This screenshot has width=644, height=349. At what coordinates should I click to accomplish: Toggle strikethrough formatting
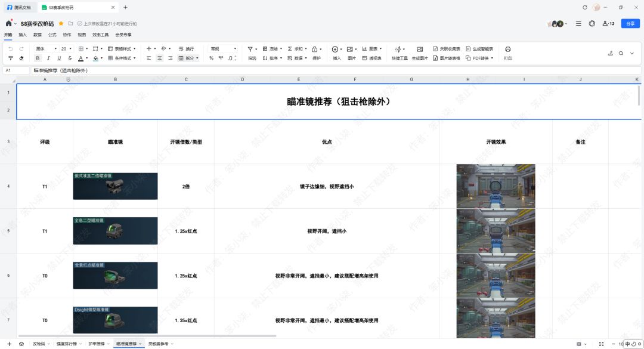70,58
